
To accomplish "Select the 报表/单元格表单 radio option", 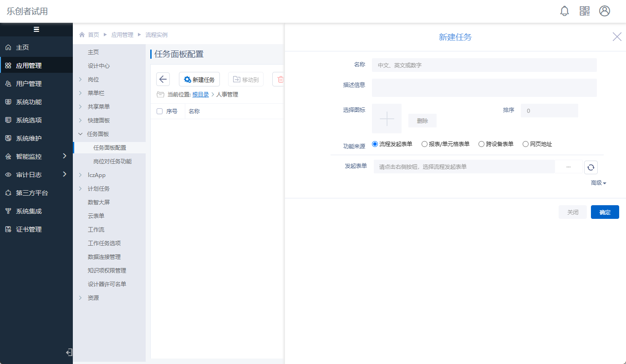I will click(x=424, y=144).
